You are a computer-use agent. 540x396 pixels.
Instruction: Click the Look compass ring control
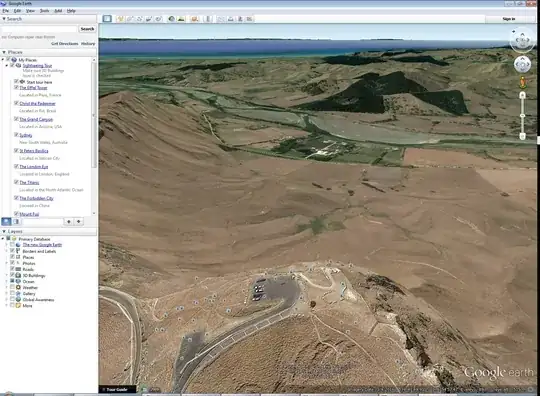click(522, 41)
